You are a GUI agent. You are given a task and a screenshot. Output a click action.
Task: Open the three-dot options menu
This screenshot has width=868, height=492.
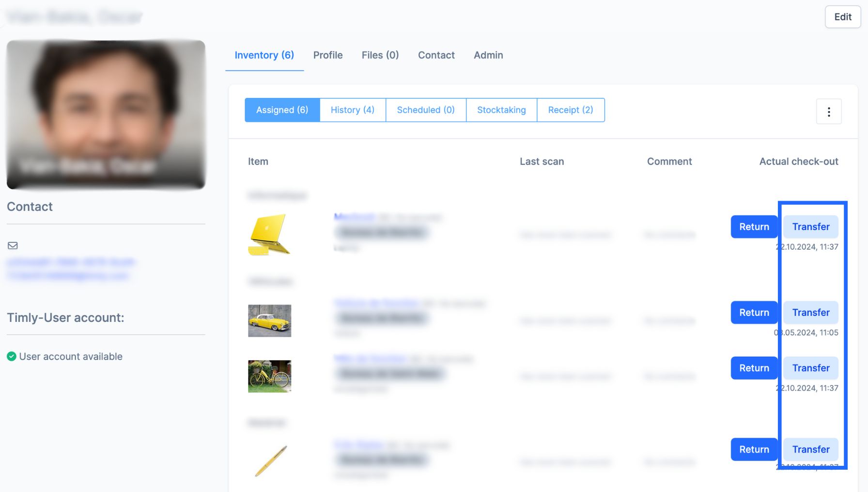click(x=829, y=112)
